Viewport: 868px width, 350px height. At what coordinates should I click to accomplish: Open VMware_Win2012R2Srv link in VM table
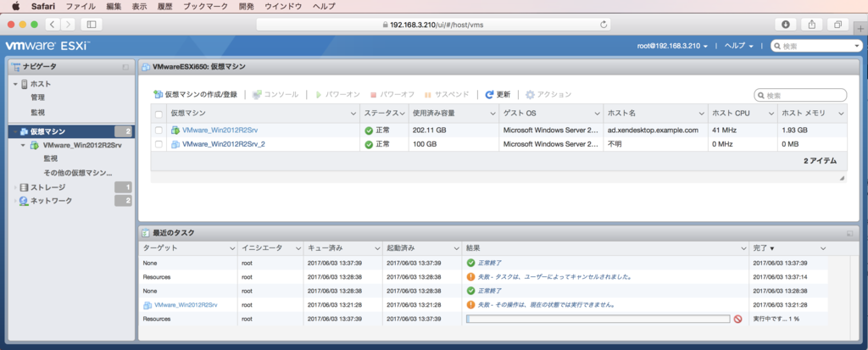220,131
